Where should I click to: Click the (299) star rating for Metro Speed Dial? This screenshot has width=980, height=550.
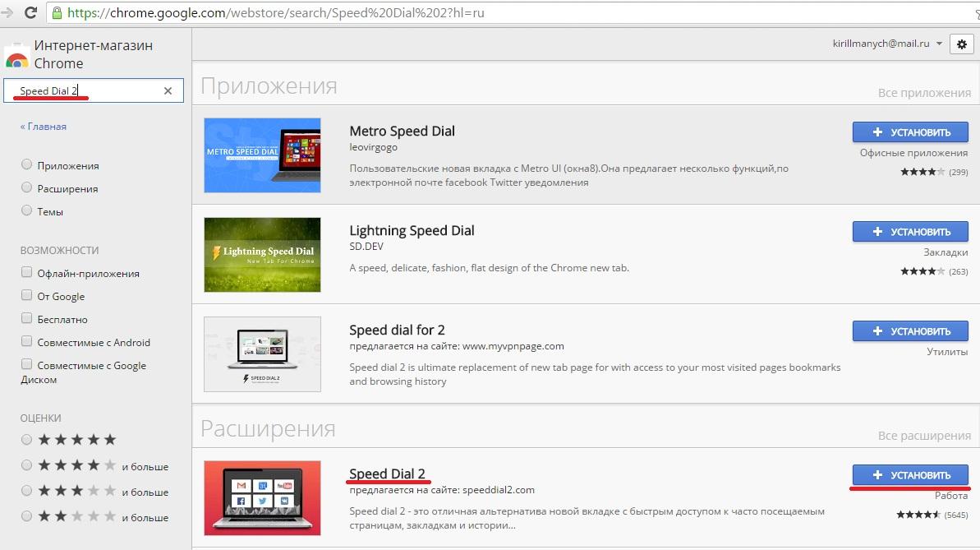click(x=934, y=172)
